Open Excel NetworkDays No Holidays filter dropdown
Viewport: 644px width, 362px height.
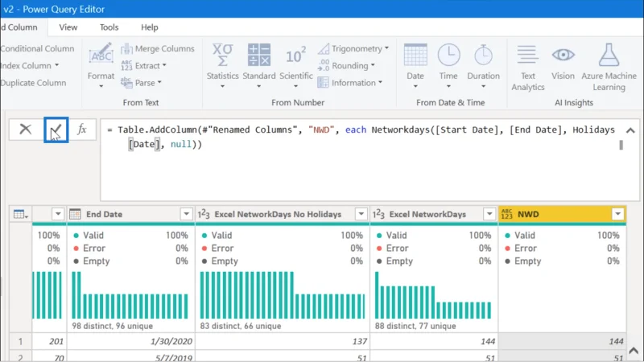361,214
